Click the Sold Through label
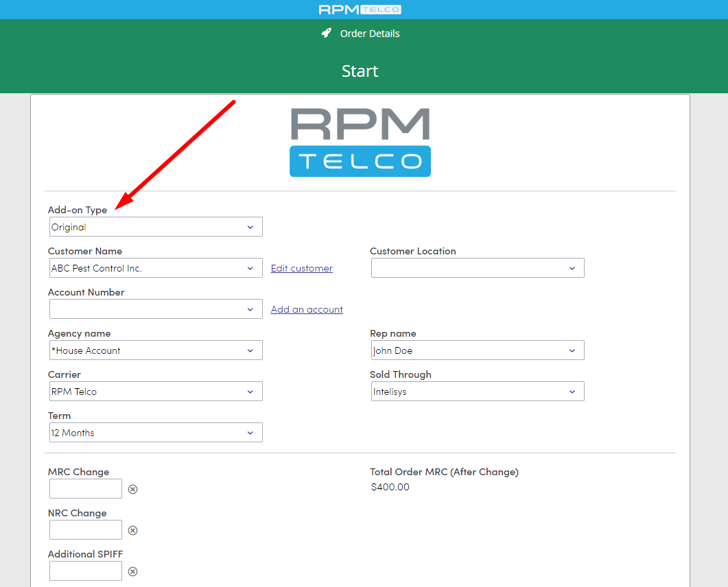Viewport: 728px width, 587px height. pos(401,374)
